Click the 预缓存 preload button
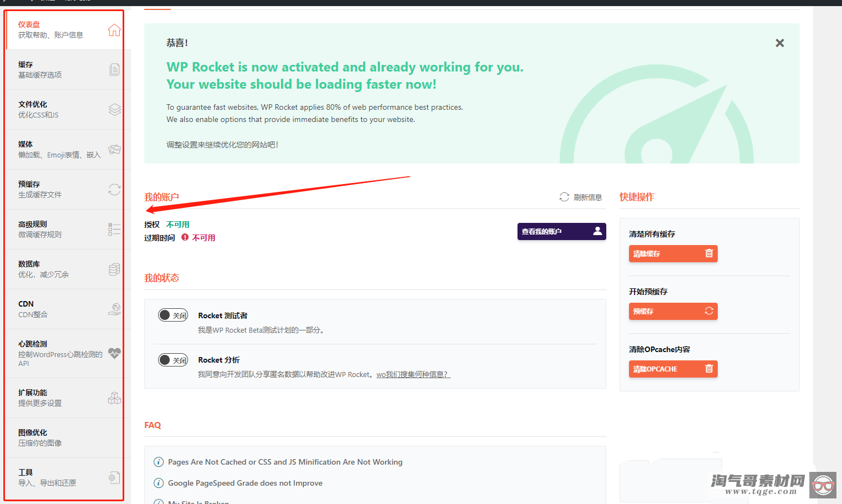Image resolution: width=842 pixels, height=504 pixels. tap(673, 311)
